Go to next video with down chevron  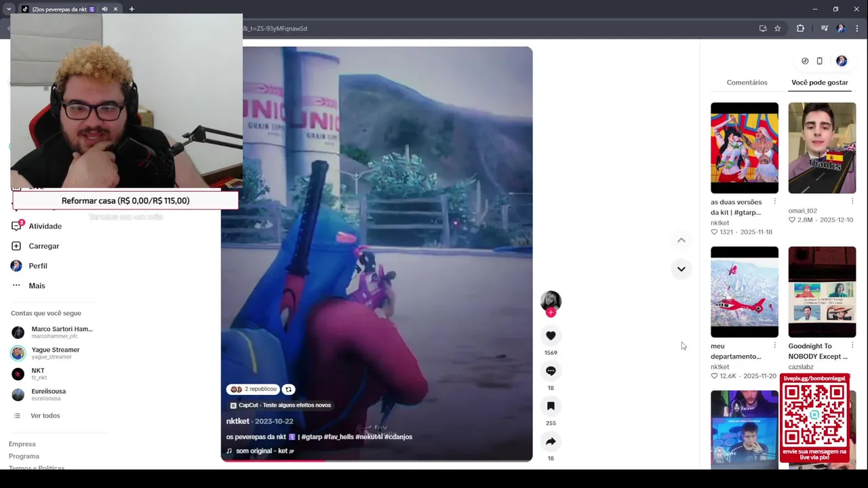[x=681, y=269]
